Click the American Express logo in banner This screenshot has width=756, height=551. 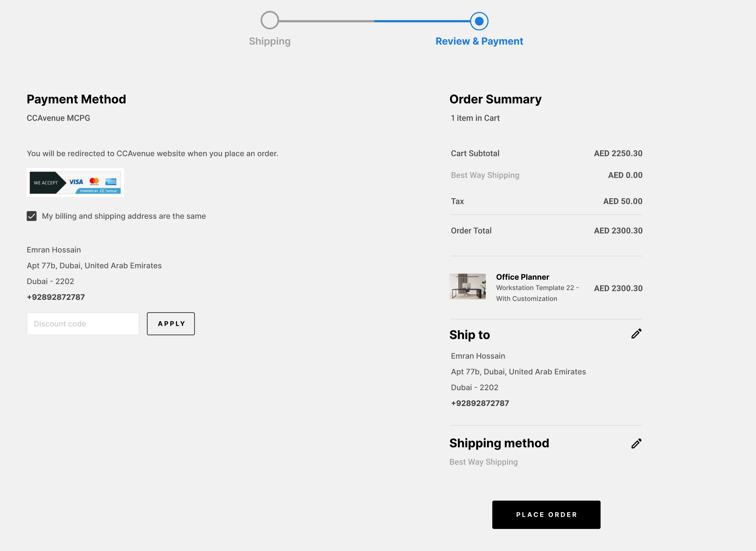coord(111,182)
